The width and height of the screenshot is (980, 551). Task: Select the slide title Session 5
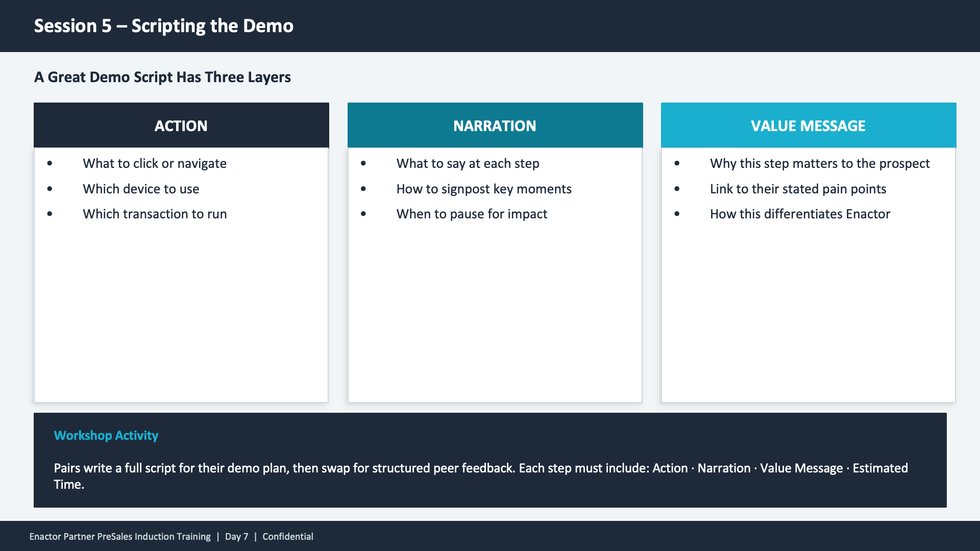[x=164, y=26]
